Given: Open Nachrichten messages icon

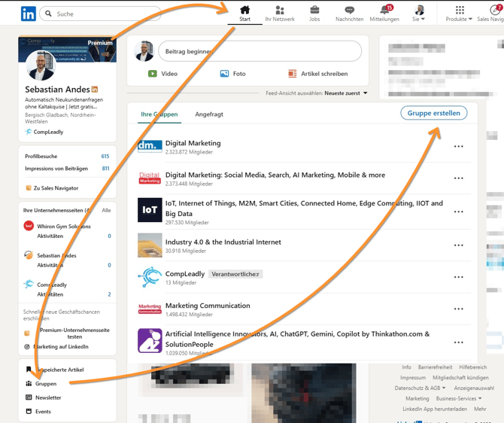Looking at the screenshot, I should coord(349,11).
